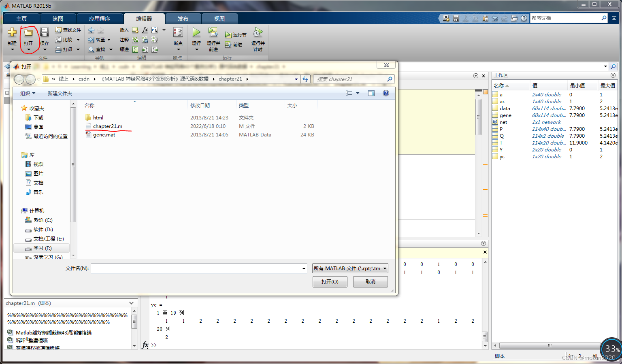The image size is (622, 364).
Task: Click the Breakpoints (断点) icon
Action: [x=178, y=32]
